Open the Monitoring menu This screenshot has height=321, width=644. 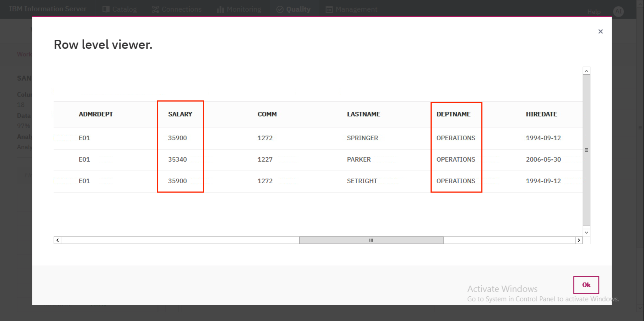(x=239, y=9)
